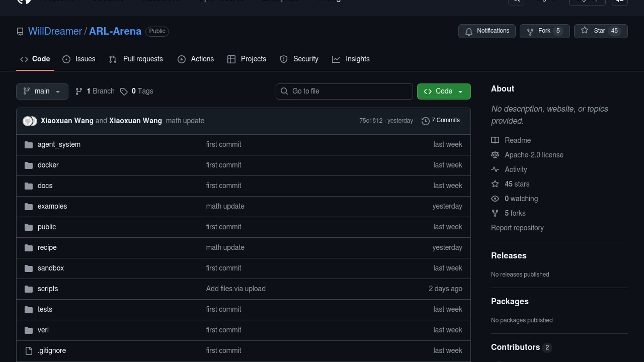The image size is (644, 362).
Task: Click the branch icon showing 1 Branch
Action: [x=79, y=92]
